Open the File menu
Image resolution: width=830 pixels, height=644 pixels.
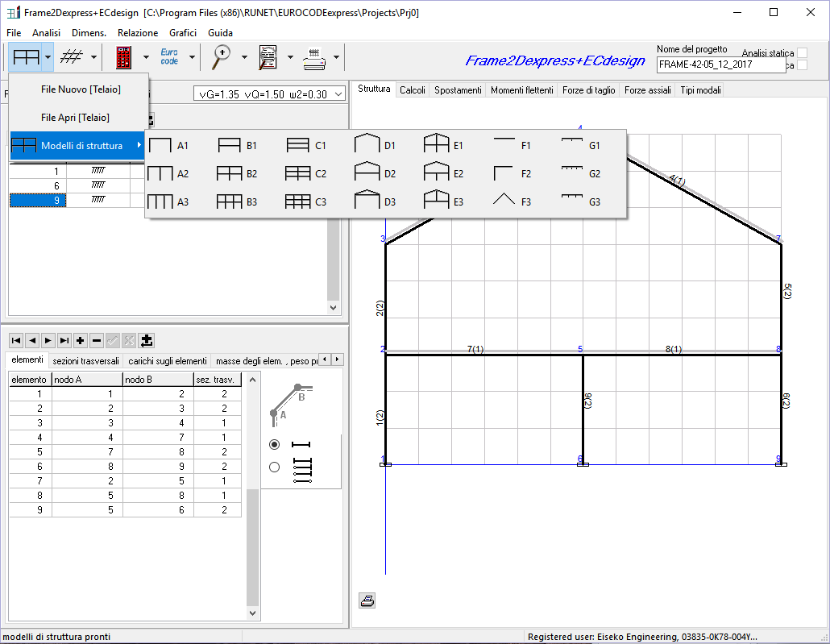[x=14, y=33]
